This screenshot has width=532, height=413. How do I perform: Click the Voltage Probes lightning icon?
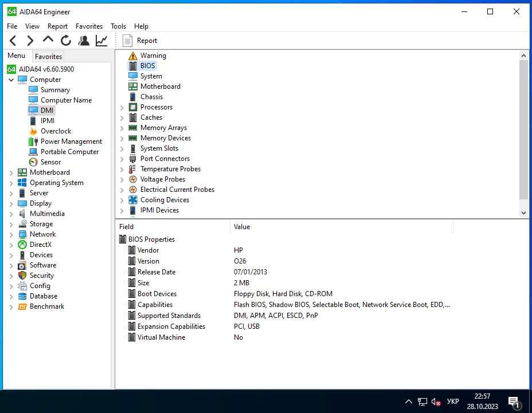tap(133, 179)
